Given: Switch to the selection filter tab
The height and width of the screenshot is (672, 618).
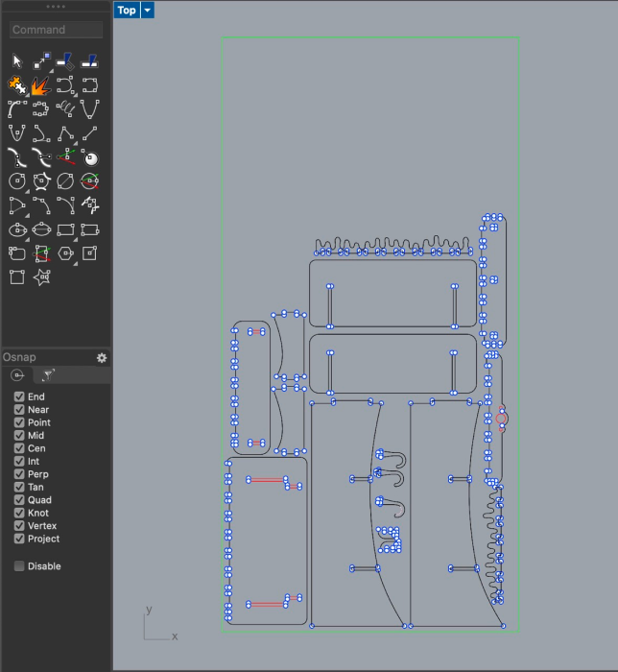Looking at the screenshot, I should pyautogui.click(x=48, y=375).
